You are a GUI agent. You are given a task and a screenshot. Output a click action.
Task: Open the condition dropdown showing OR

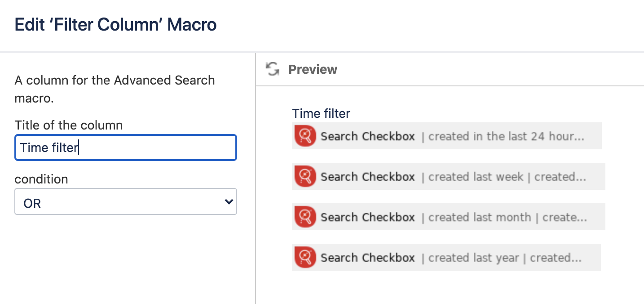(x=126, y=201)
